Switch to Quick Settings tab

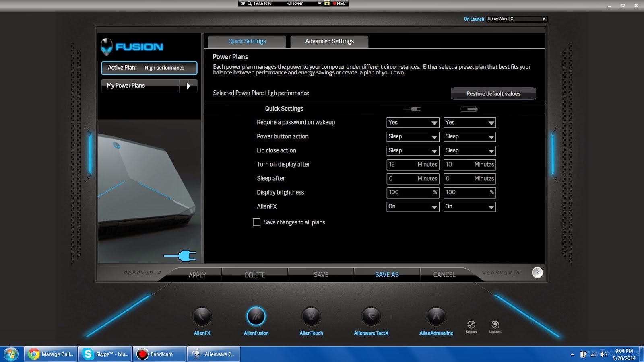click(x=247, y=41)
